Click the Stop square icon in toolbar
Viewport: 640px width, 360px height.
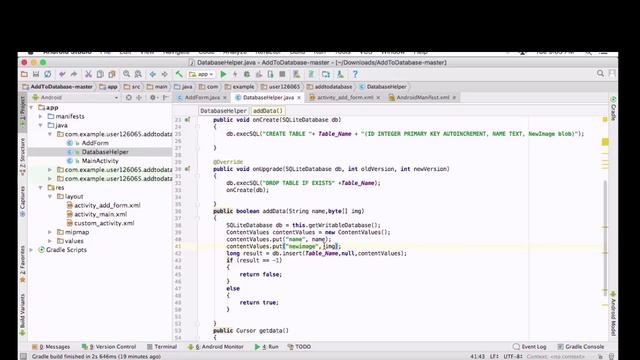point(282,74)
